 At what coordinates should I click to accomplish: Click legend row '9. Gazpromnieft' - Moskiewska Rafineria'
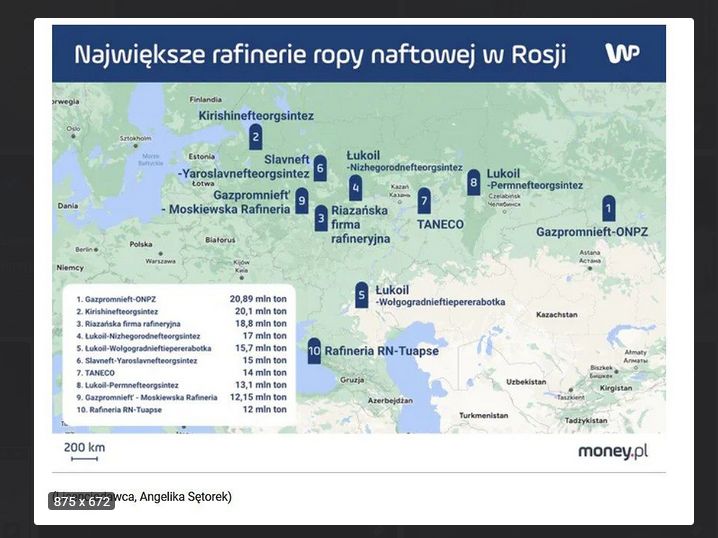181,397
